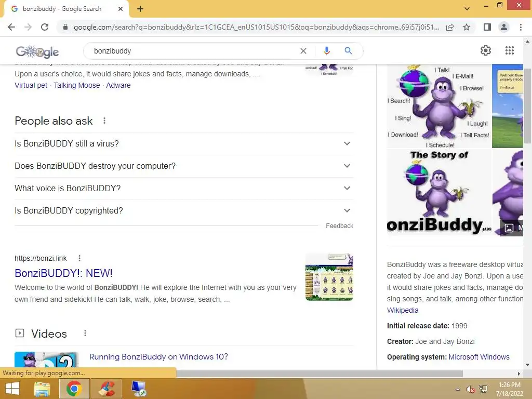Open Chrome profile avatar menu

pos(504,27)
